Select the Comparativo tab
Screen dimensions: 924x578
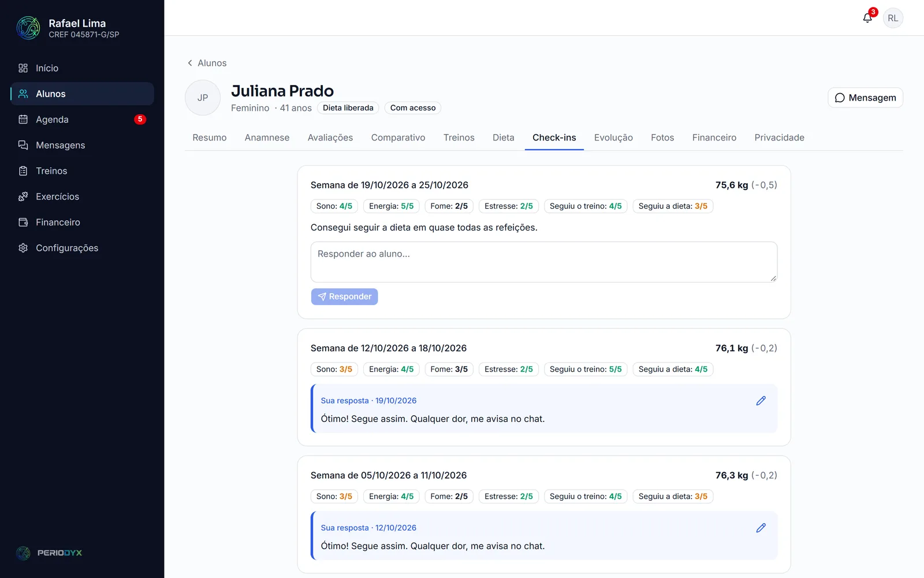(398, 138)
